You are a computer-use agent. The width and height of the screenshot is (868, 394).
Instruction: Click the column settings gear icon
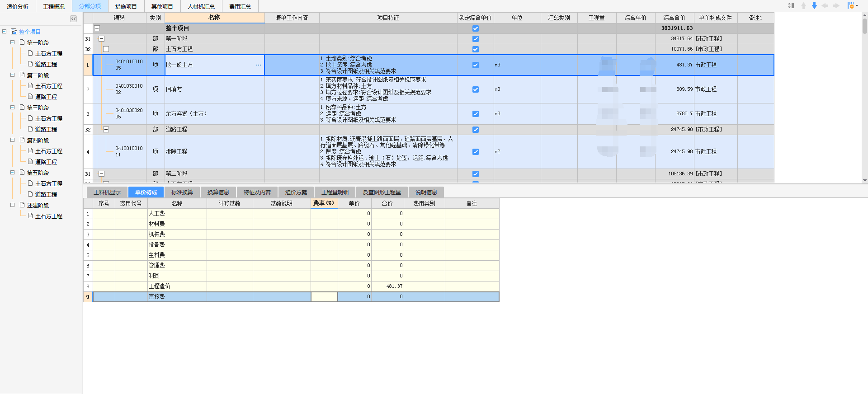(x=850, y=5)
